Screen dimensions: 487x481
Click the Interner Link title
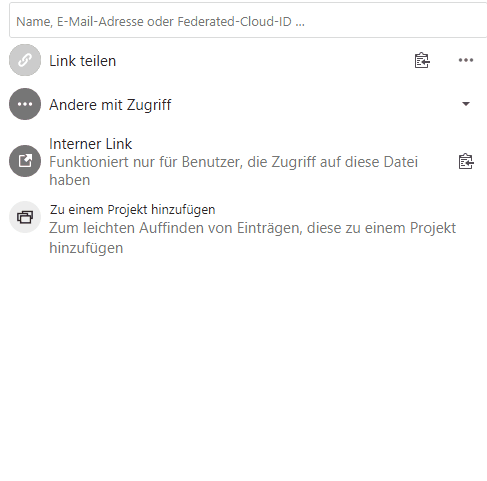[x=91, y=144]
